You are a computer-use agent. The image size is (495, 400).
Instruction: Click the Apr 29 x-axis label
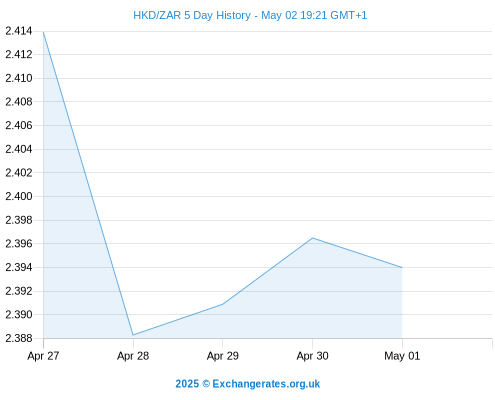coord(223,356)
